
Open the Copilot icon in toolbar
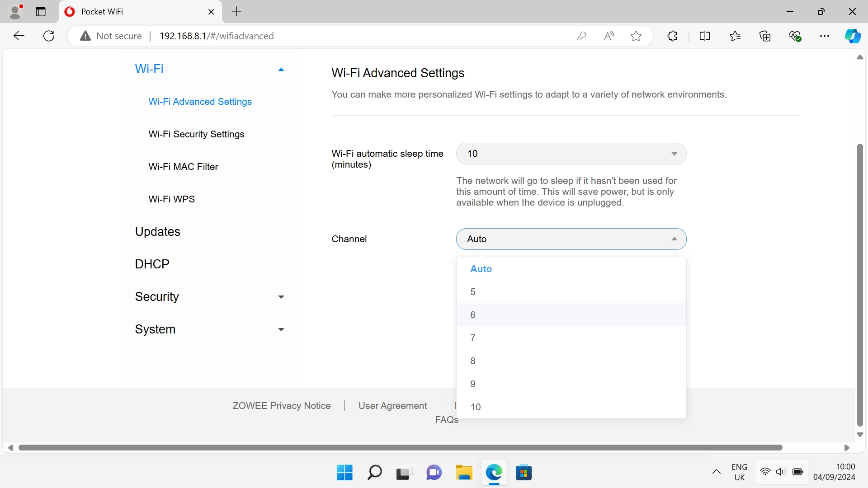tap(853, 36)
